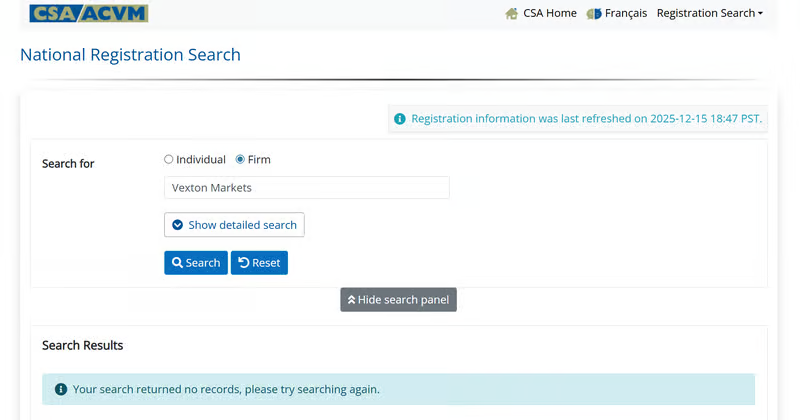Click the house icon beside CSA Home

tap(512, 14)
